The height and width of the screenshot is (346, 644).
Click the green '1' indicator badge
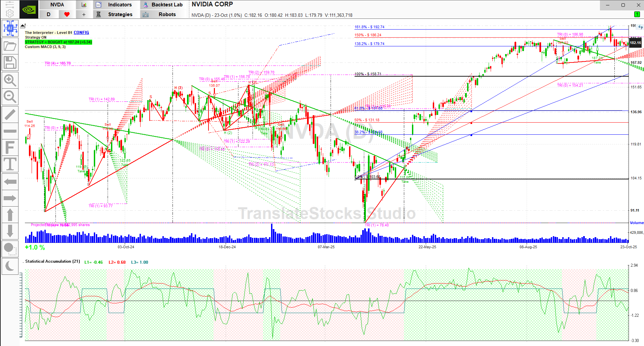(637, 14)
